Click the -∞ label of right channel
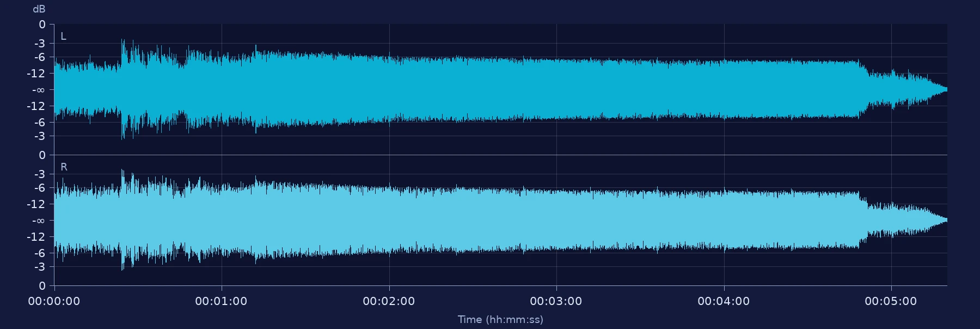This screenshot has height=329, width=980. 38,221
